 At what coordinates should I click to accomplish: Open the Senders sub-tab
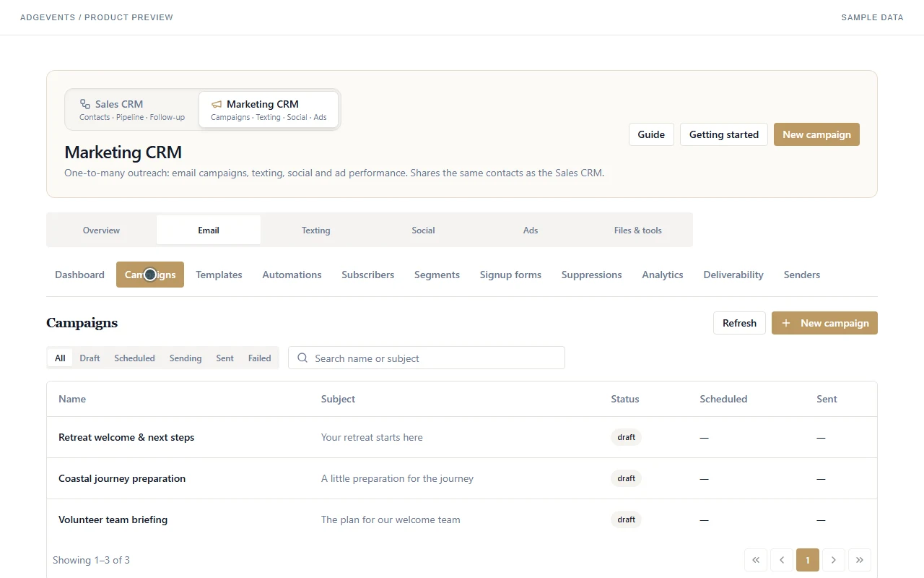coord(801,275)
